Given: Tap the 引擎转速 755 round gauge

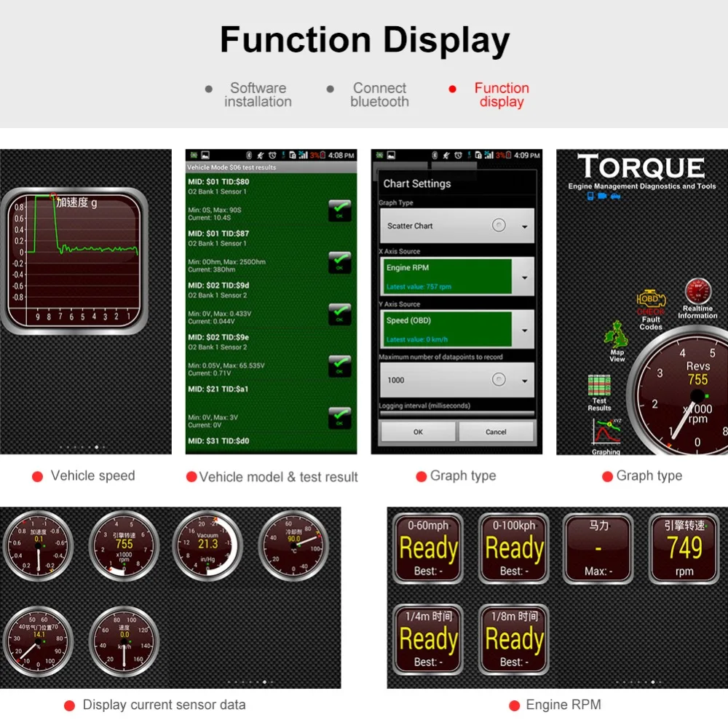Looking at the screenshot, I should point(124,546).
